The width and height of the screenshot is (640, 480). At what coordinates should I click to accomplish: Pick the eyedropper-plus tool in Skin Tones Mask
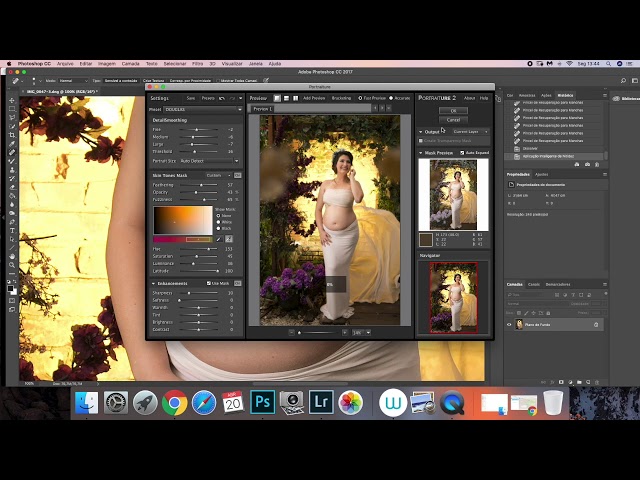(x=229, y=239)
